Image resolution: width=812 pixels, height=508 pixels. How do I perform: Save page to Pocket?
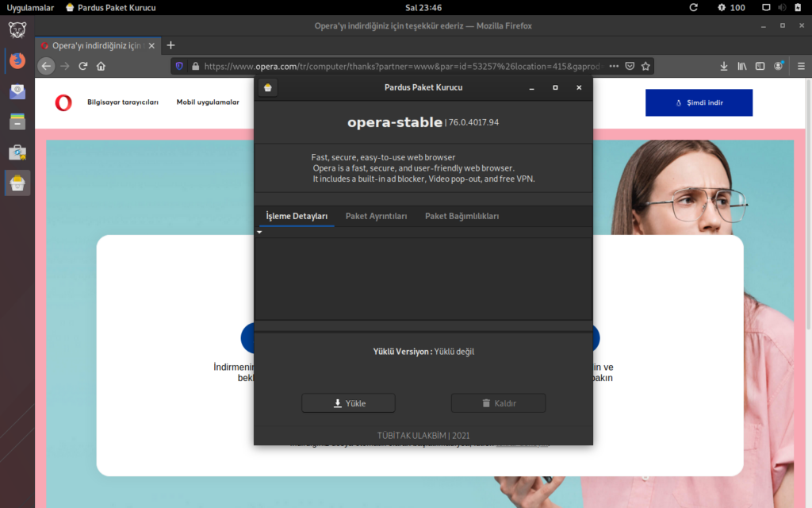pos(630,67)
